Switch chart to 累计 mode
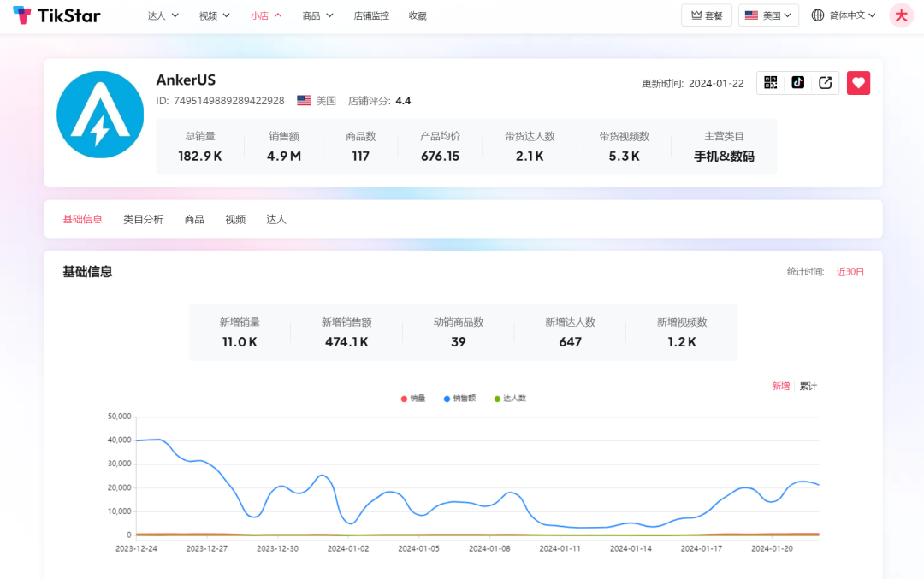 808,386
